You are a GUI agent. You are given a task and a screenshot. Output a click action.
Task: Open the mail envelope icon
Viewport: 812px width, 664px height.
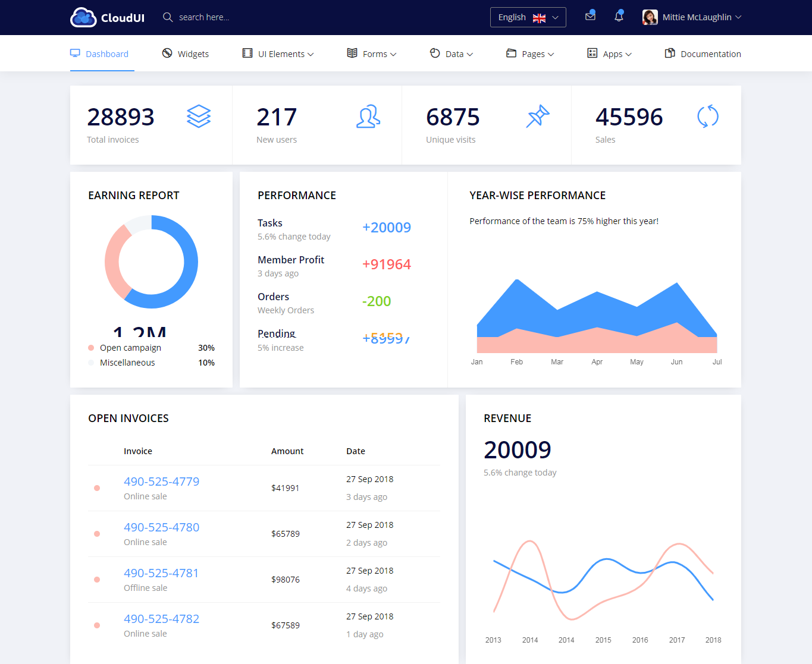pos(590,16)
